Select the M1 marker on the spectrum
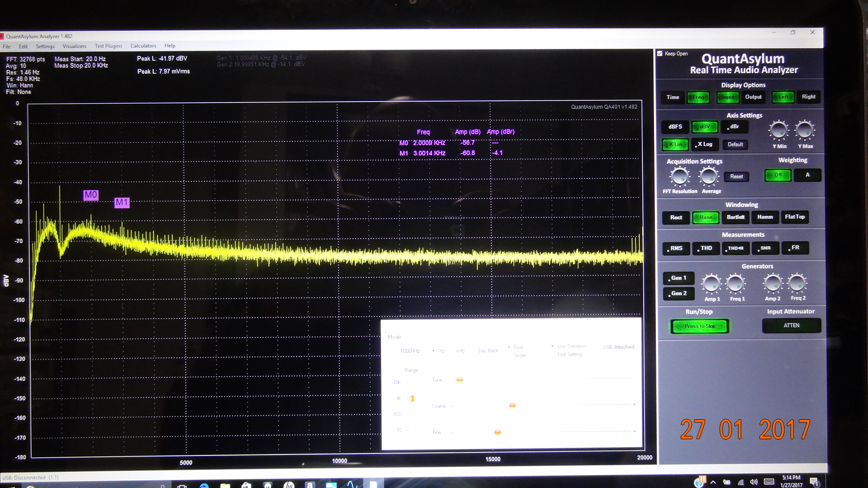Viewport: 868px width, 488px height. [x=122, y=202]
